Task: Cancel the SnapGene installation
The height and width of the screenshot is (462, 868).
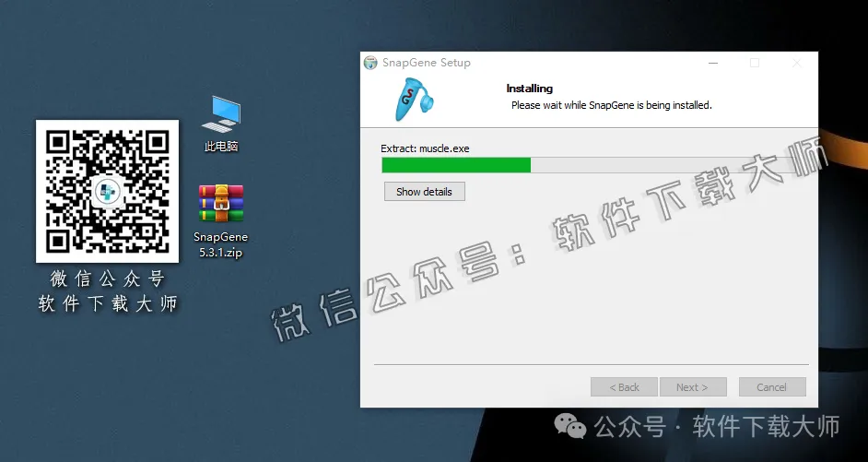Action: [x=772, y=387]
